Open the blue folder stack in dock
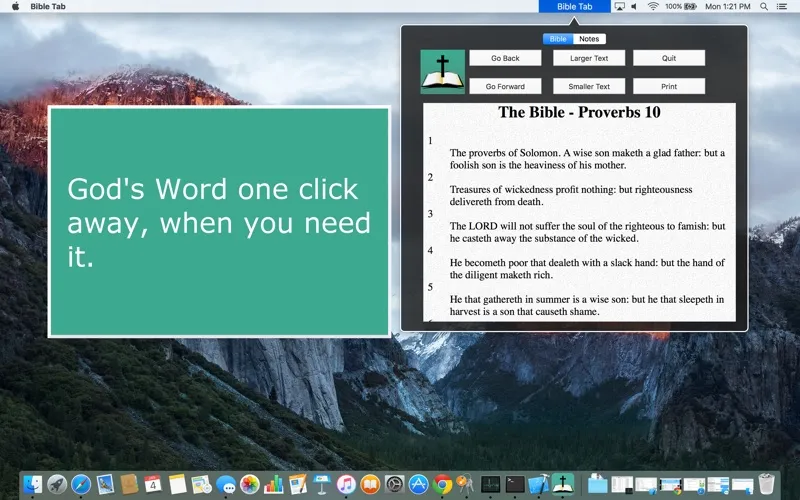The width and height of the screenshot is (800, 500). pos(597,484)
